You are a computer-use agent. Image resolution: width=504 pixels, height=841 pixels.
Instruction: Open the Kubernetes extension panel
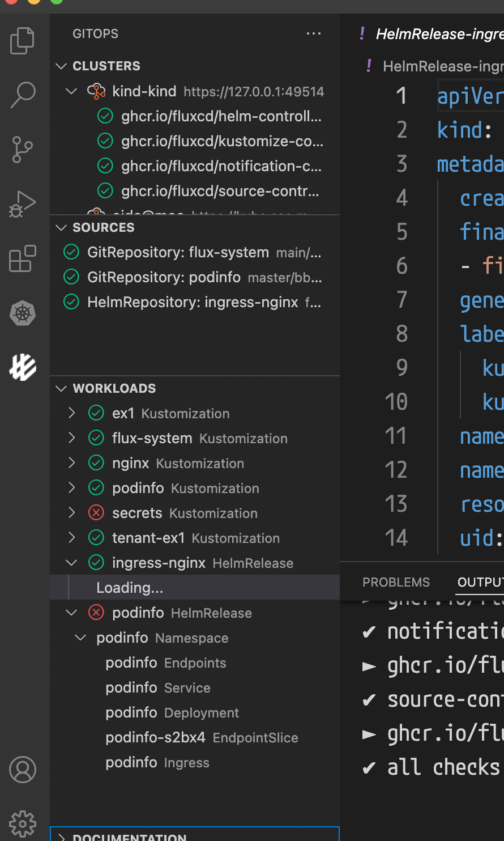click(22, 313)
